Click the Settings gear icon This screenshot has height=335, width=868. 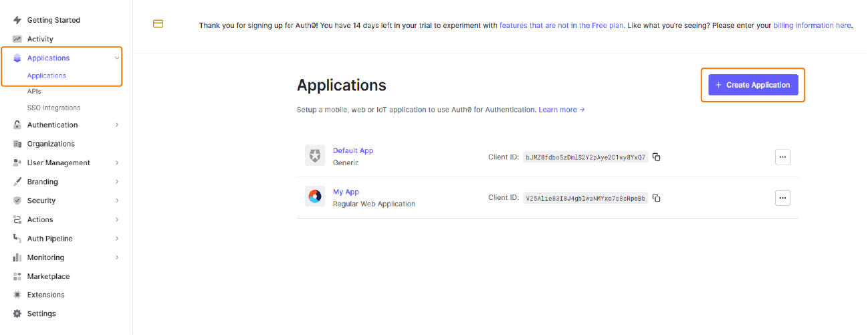click(17, 314)
